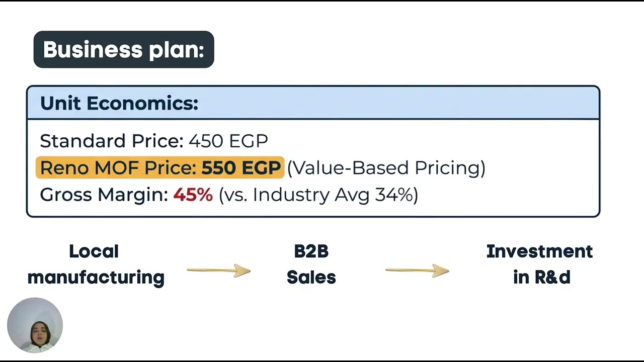Click the Business plan title badge
This screenshot has height=362, width=644.
coord(124,49)
